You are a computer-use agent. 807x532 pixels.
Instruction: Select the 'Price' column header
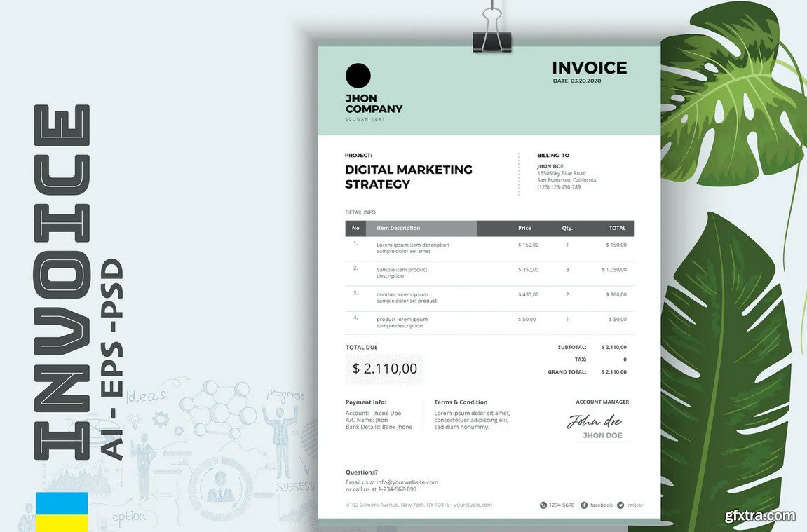tap(524, 229)
